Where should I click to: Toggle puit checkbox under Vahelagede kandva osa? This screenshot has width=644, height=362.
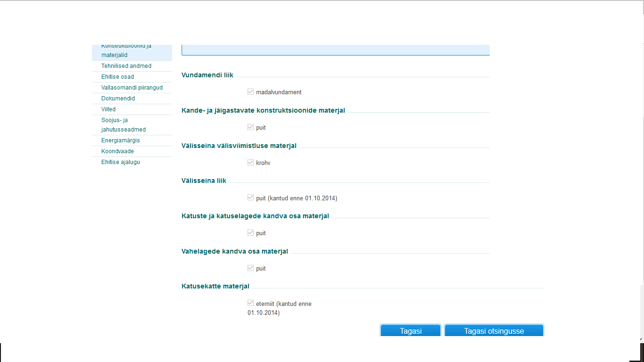click(251, 268)
